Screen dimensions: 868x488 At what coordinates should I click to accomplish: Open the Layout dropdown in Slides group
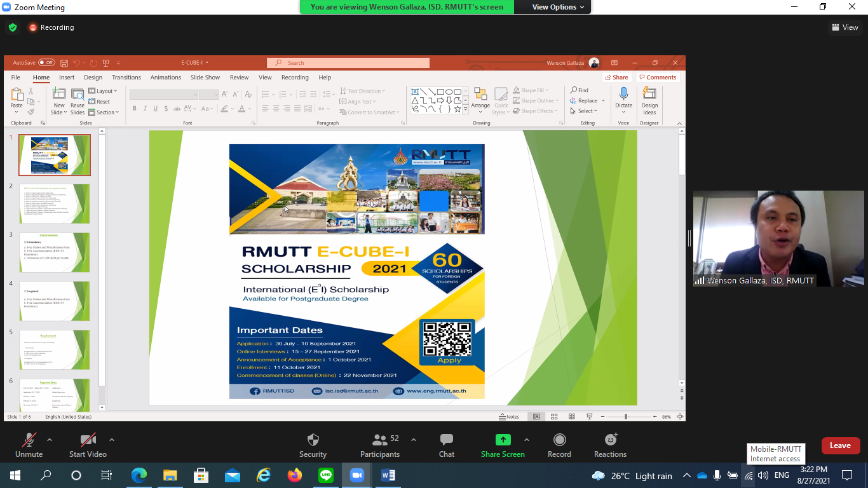pyautogui.click(x=103, y=91)
